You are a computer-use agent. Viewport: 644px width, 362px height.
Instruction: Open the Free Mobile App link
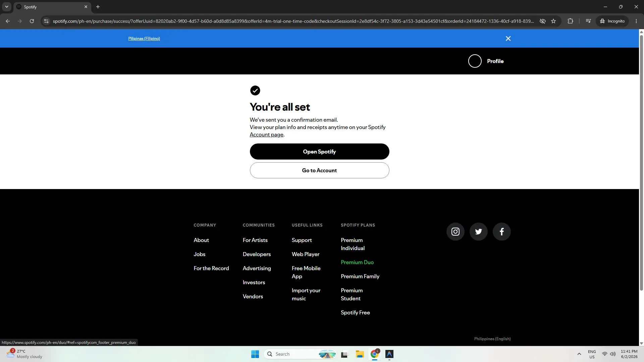(306, 272)
